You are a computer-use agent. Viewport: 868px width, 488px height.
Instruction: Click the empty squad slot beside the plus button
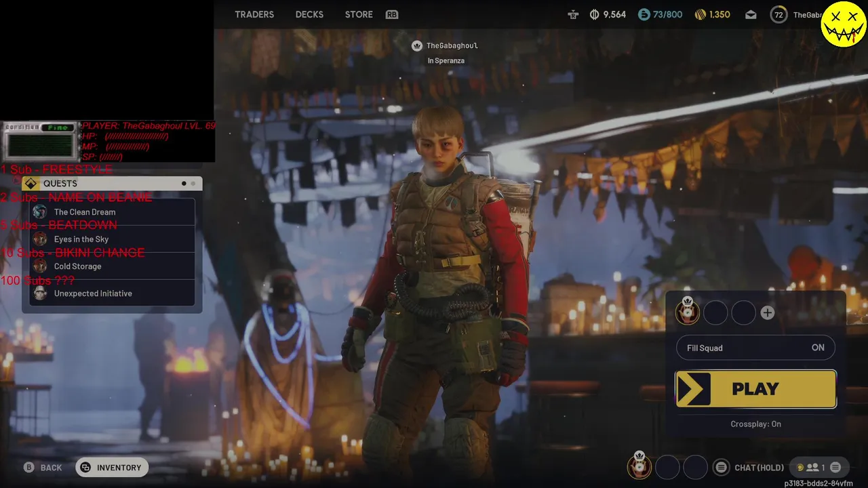click(x=743, y=312)
